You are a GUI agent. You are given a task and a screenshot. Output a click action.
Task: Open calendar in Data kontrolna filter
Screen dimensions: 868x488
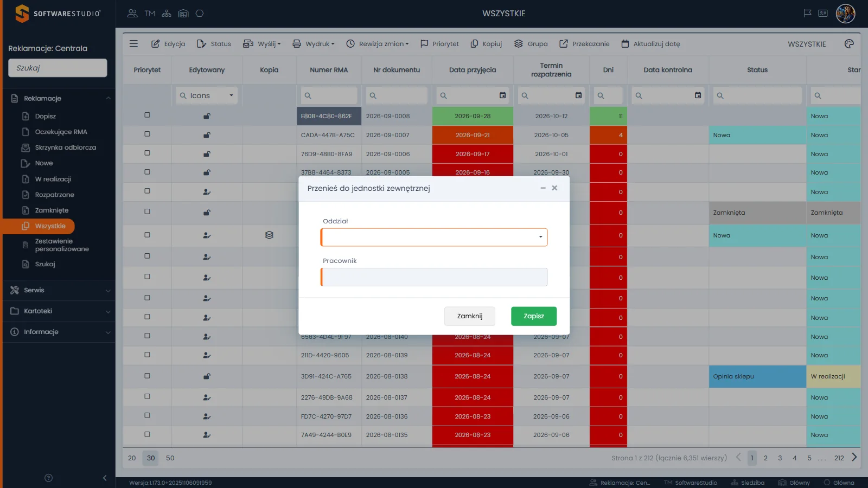tap(698, 95)
